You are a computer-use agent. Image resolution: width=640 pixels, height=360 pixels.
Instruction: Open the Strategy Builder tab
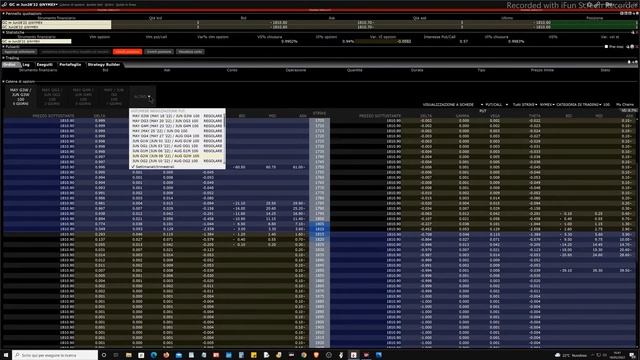[x=104, y=64]
